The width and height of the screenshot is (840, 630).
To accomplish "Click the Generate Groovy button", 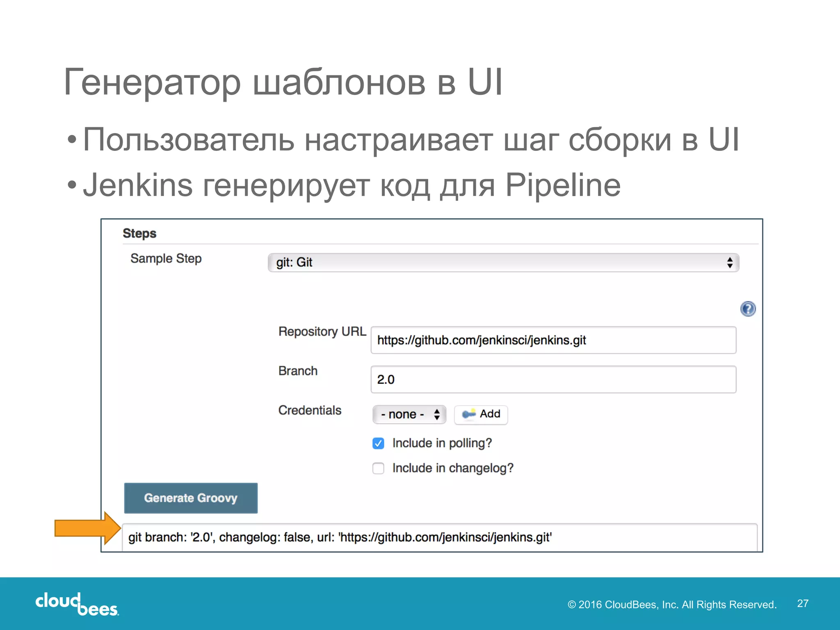I will pyautogui.click(x=191, y=498).
